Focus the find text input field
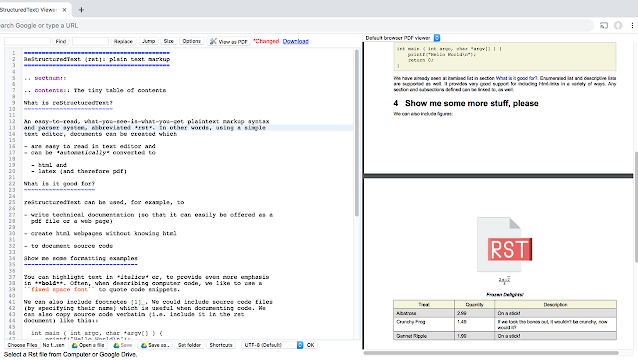The height and width of the screenshot is (361, 638). tap(27, 42)
